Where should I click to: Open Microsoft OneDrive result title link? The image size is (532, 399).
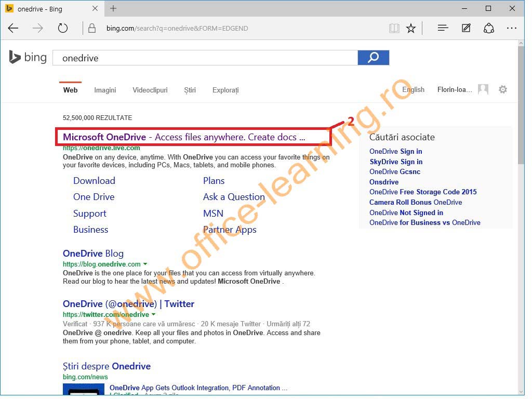184,137
